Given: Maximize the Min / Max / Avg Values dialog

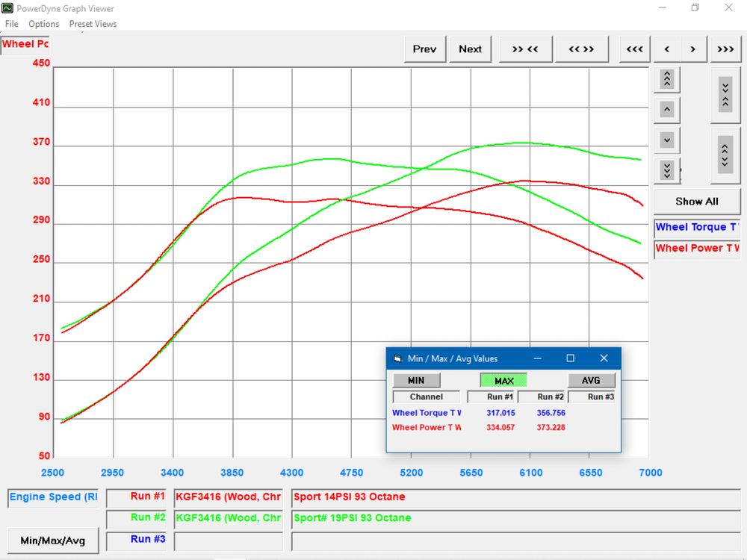Looking at the screenshot, I should 570,358.
